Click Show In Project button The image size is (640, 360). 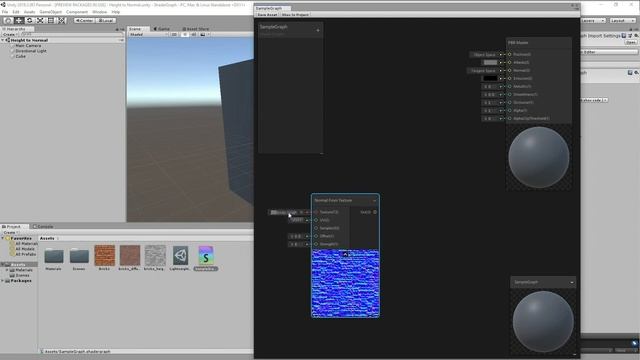pos(295,15)
